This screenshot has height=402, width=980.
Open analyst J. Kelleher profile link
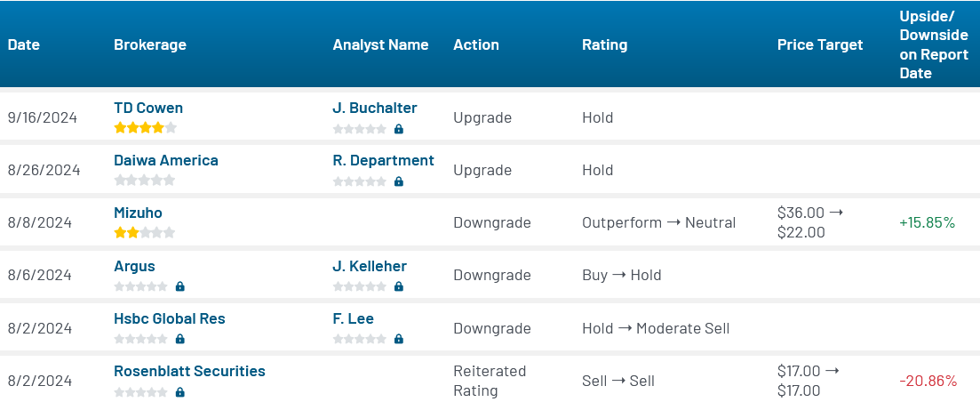(370, 266)
